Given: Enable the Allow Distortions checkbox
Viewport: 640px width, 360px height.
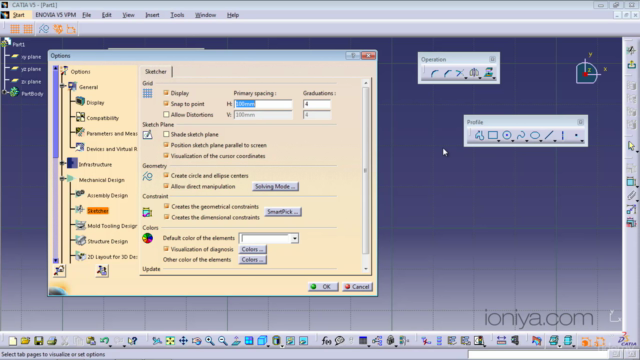Looking at the screenshot, I should coord(166,115).
